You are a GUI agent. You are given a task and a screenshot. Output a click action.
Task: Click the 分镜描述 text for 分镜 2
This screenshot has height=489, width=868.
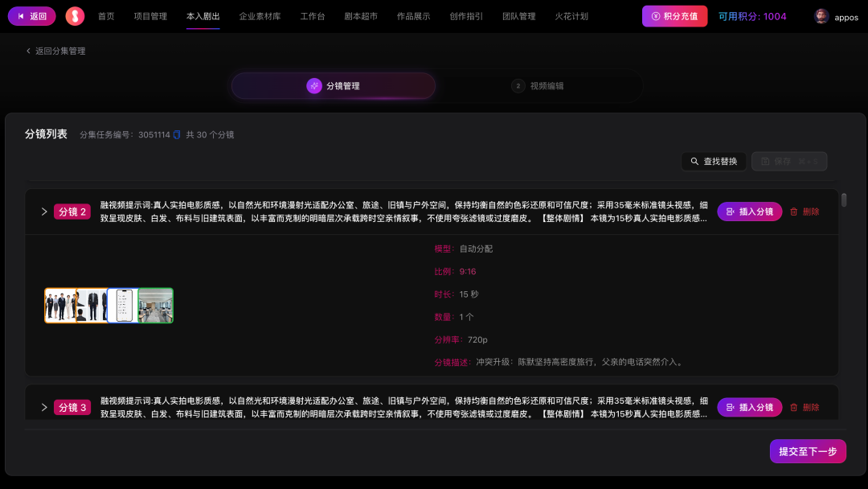point(580,362)
